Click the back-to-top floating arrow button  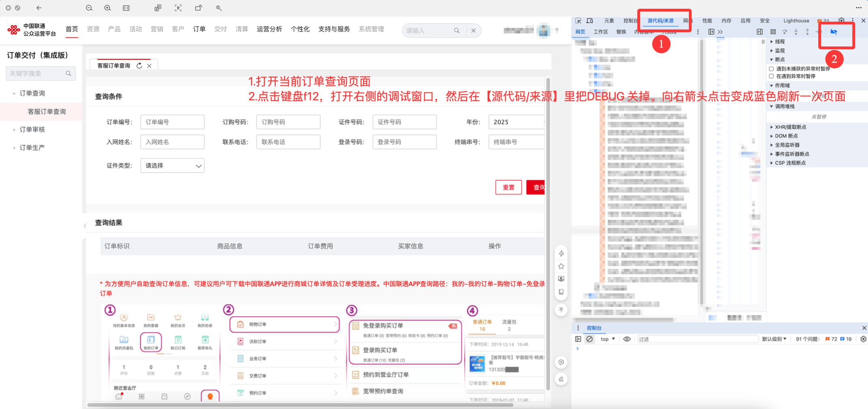[x=561, y=310]
